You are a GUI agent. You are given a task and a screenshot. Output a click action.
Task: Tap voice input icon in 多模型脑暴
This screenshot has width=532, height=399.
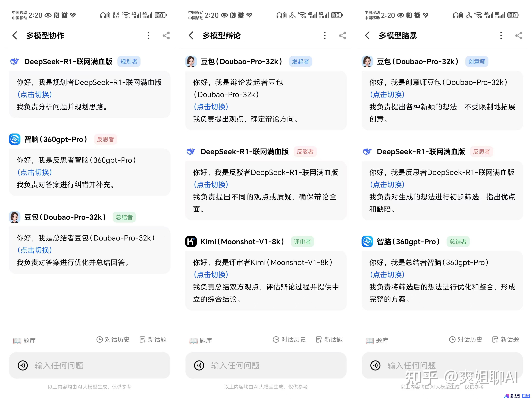click(x=375, y=366)
